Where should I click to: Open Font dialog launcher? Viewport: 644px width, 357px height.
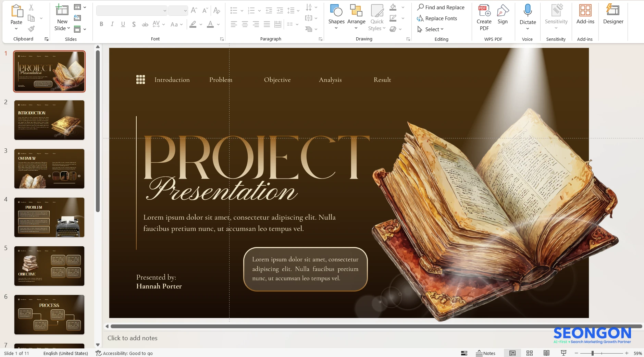[222, 39]
